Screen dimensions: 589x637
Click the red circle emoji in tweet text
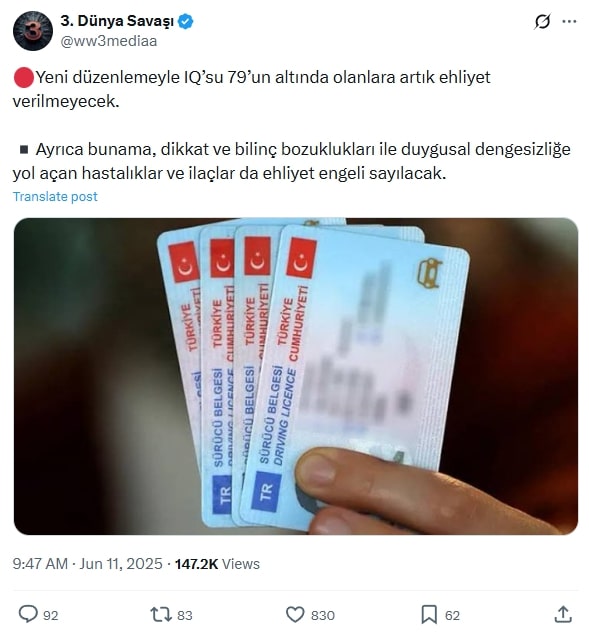24,78
